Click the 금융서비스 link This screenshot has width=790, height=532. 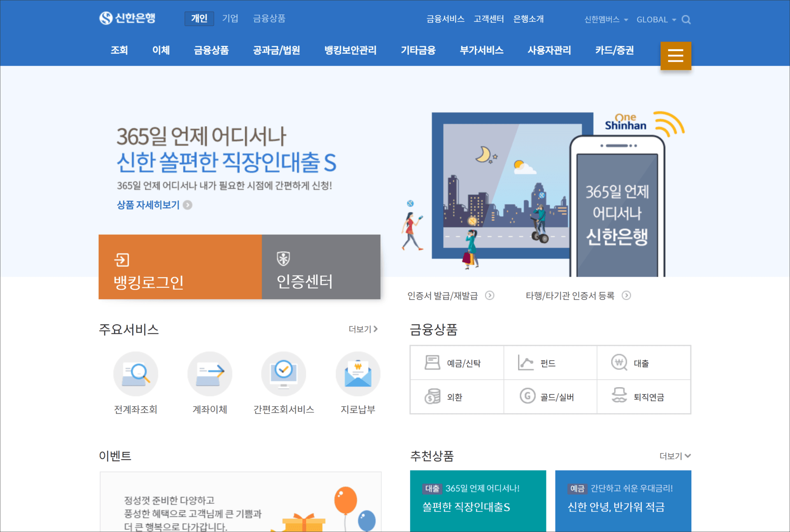445,19
